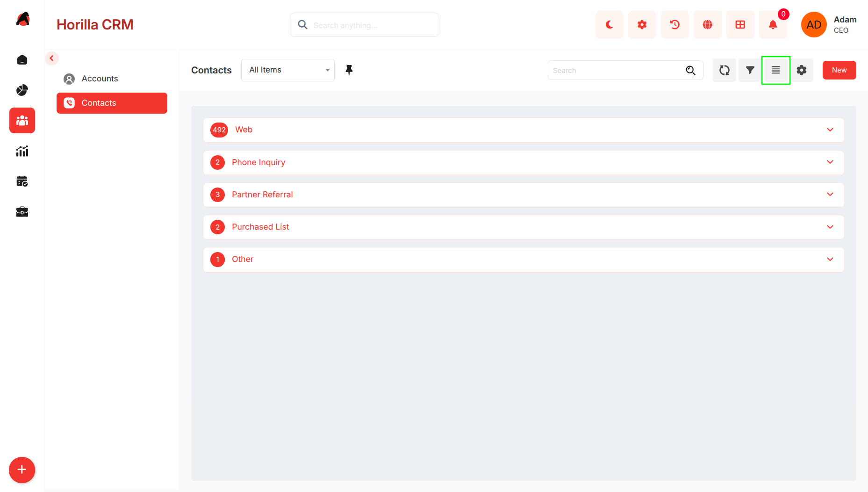Image resolution: width=868 pixels, height=492 pixels.
Task: Click the New contact button
Action: pos(839,70)
